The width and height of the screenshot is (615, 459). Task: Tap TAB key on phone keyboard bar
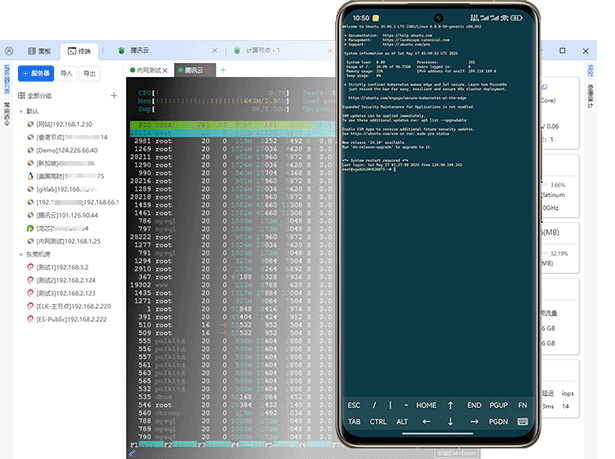tap(354, 422)
